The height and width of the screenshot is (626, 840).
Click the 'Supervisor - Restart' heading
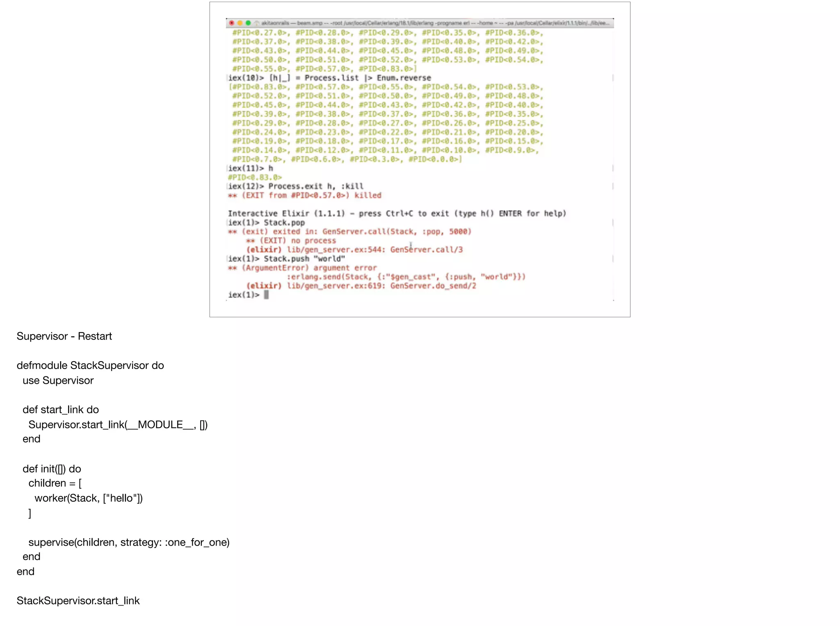(64, 336)
